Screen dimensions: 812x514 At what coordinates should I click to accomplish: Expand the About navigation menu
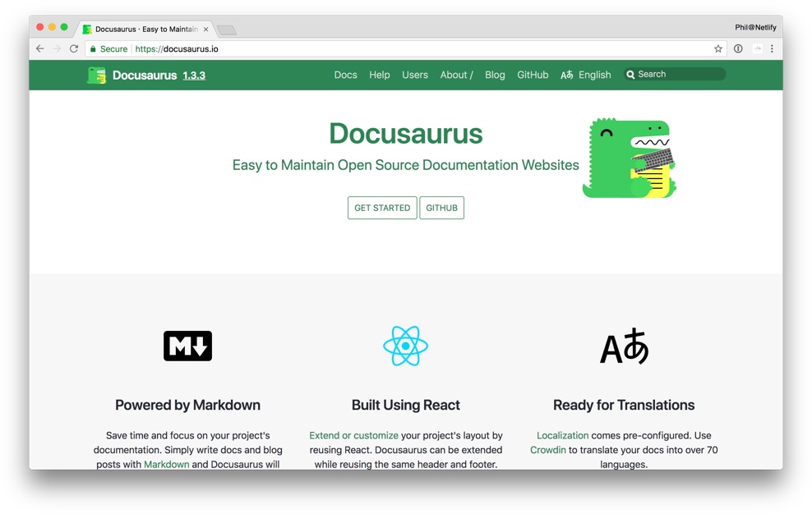[456, 75]
